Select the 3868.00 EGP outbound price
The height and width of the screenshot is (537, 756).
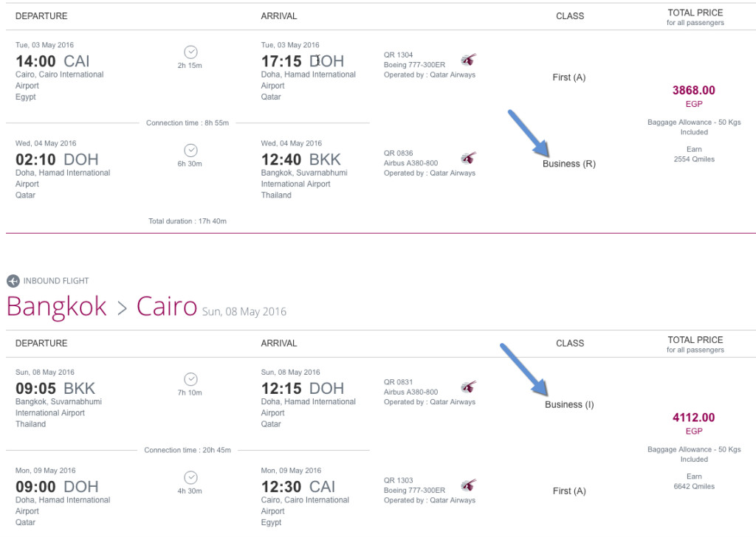click(x=694, y=97)
